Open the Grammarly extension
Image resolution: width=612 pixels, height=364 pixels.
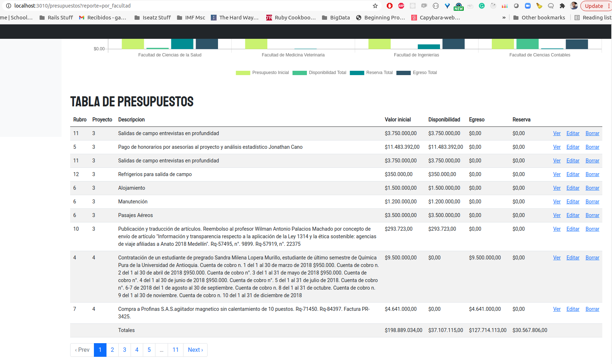[481, 5]
